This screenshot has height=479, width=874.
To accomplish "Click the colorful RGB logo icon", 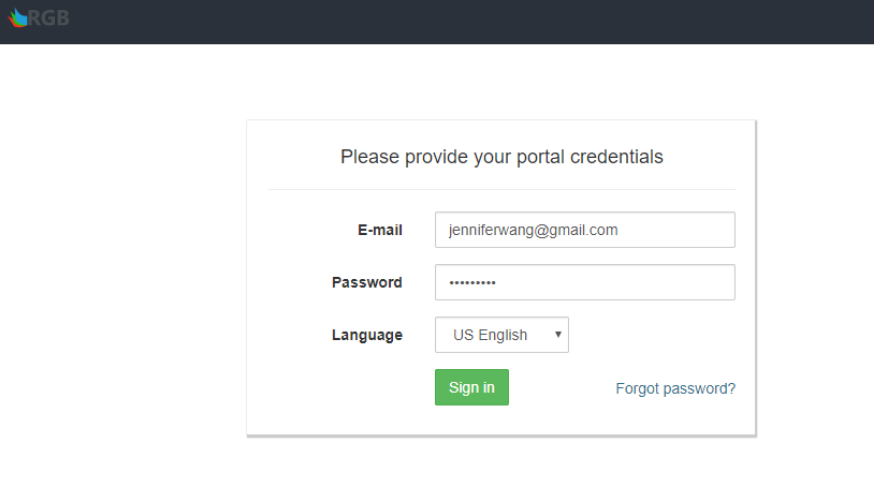I will (17, 18).
